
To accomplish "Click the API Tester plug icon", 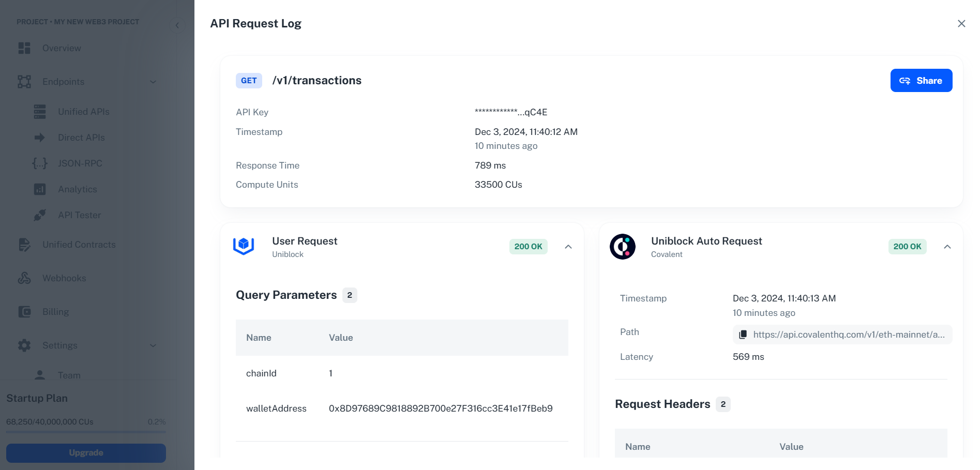I will 40,215.
